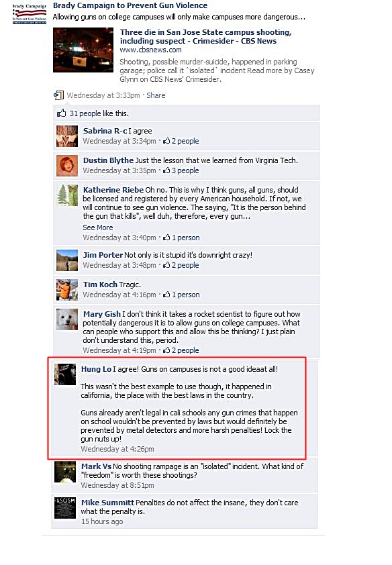Open Hung Lo's profile name link
The height and width of the screenshot is (565, 392).
coord(96,369)
